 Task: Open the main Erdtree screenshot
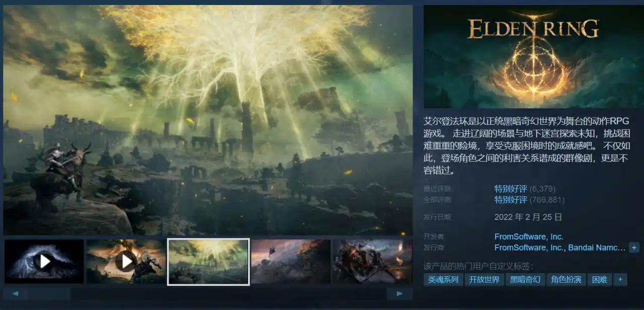208,120
